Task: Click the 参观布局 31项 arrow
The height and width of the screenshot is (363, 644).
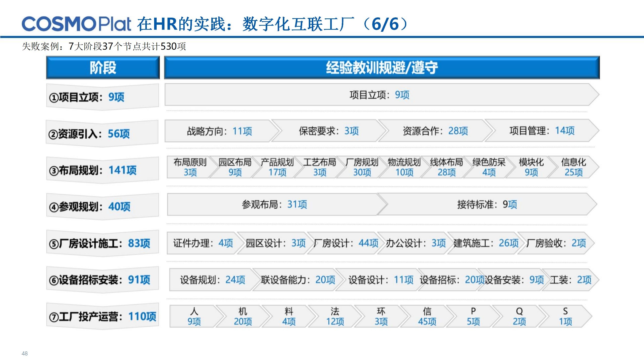Action: pyautogui.click(x=274, y=204)
